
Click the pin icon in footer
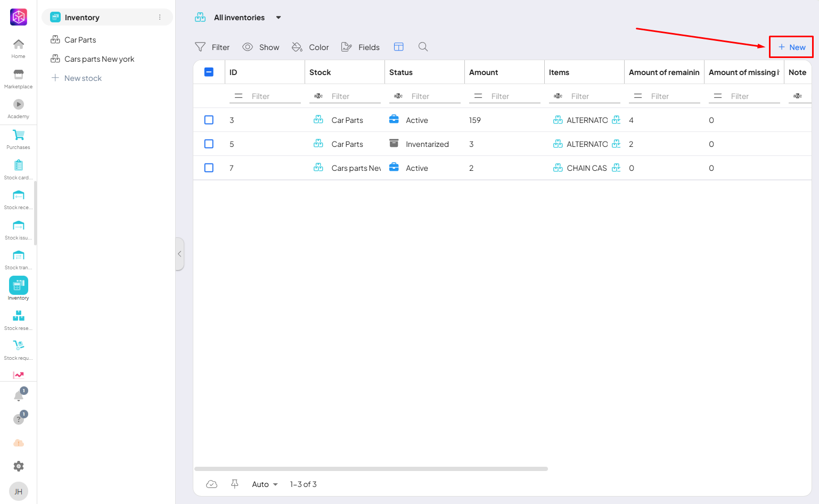tap(234, 484)
